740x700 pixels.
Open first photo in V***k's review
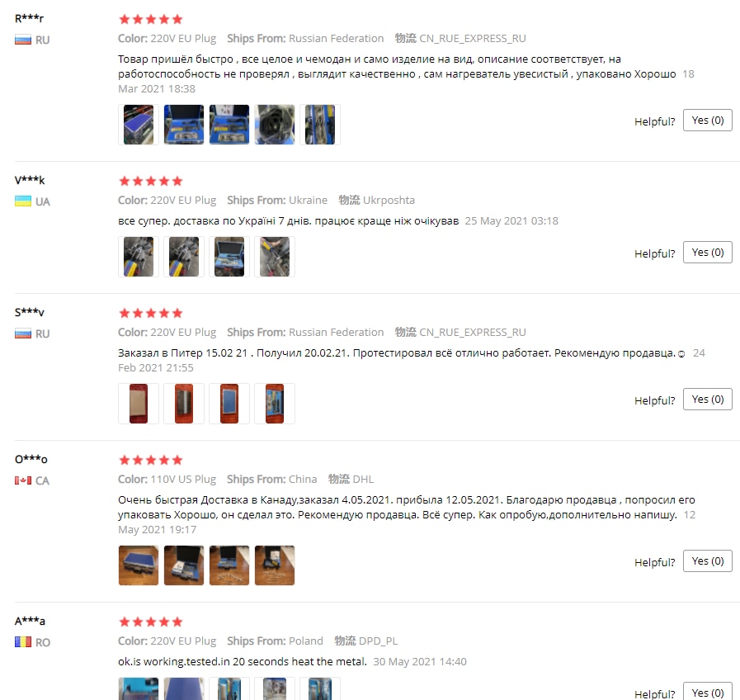(x=139, y=257)
